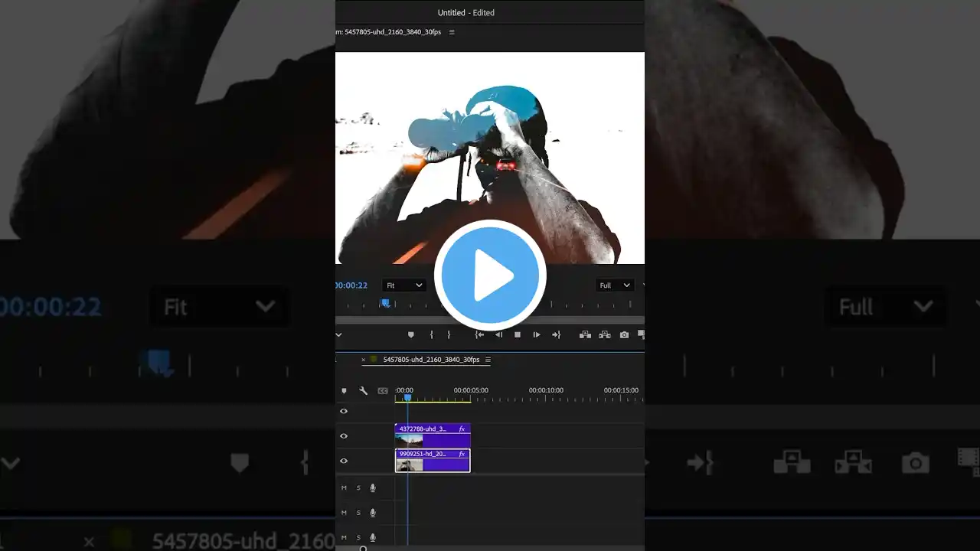This screenshot has width=980, height=551.
Task: Click the timeline ruler playhead
Action: [407, 397]
